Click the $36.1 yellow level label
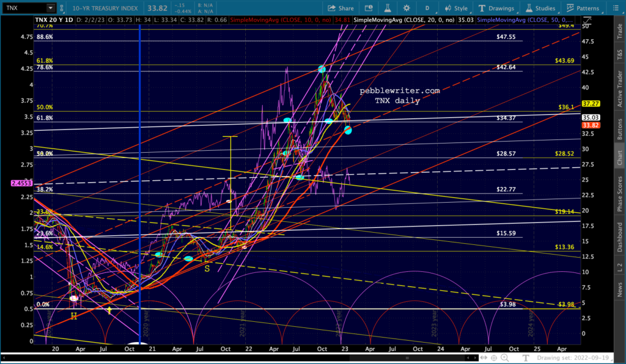Screen dimensions: 626x364 pos(566,107)
